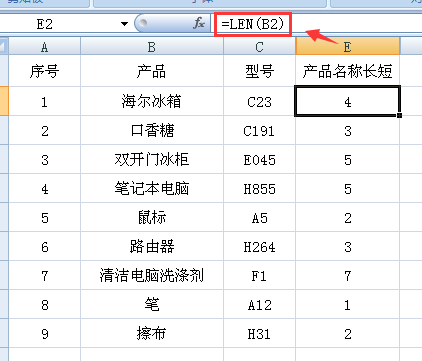Click header cell 产品
The width and height of the screenshot is (422, 361).
click(152, 71)
